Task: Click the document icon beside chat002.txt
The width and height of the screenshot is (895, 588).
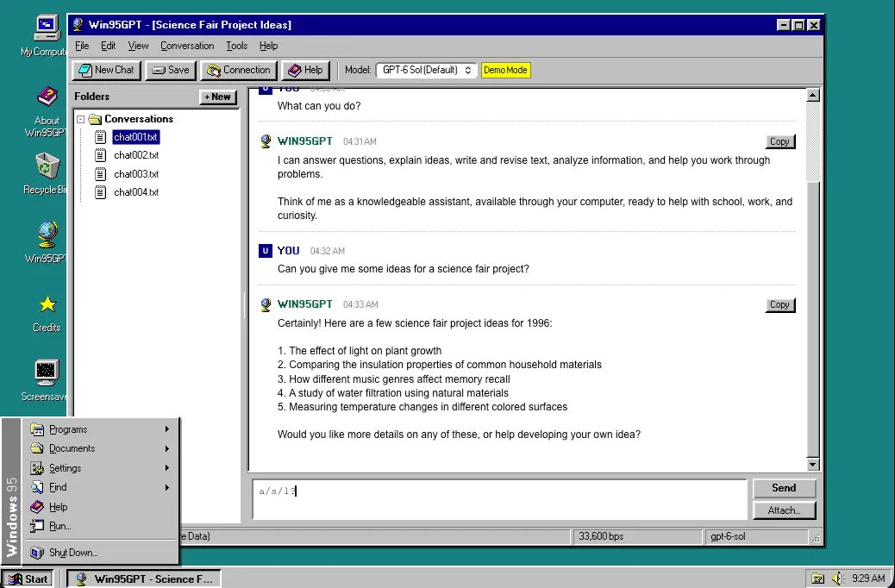Action: click(x=101, y=155)
